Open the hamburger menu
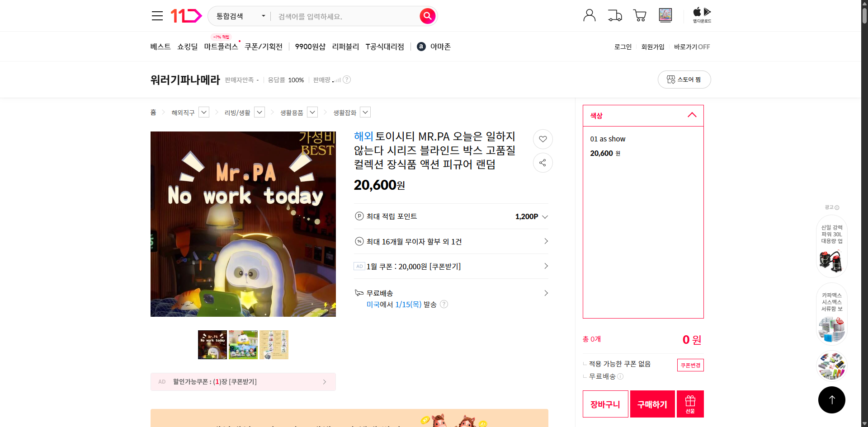The image size is (868, 427). click(x=157, y=15)
